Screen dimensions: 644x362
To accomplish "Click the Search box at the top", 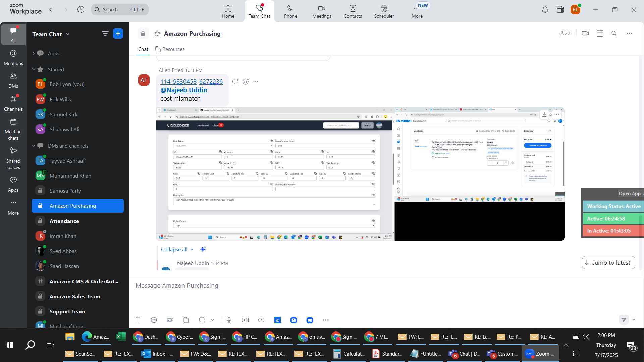I will point(120,9).
